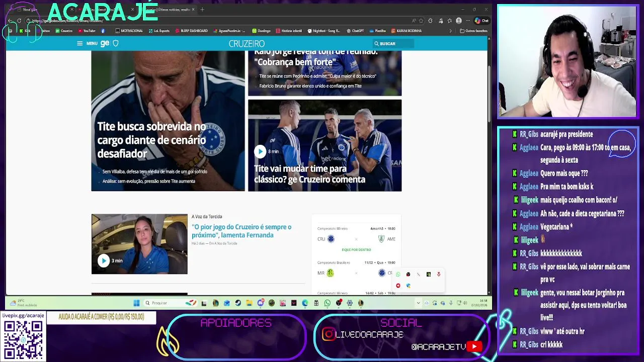Click 'A Voz da Torcida' section label

207,217
